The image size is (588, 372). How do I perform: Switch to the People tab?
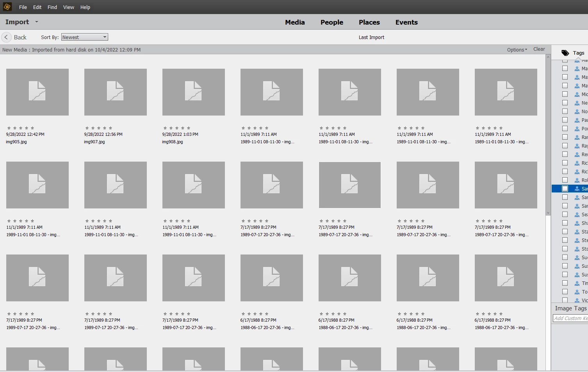[332, 22]
